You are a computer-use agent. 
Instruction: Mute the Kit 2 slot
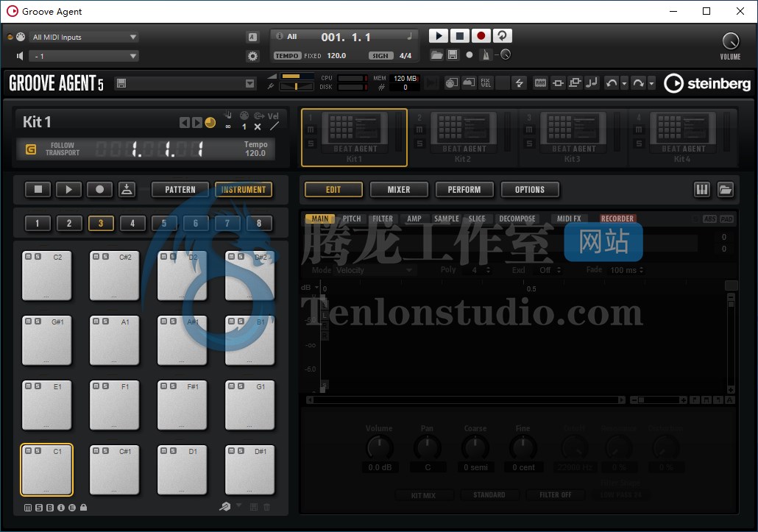click(x=419, y=130)
